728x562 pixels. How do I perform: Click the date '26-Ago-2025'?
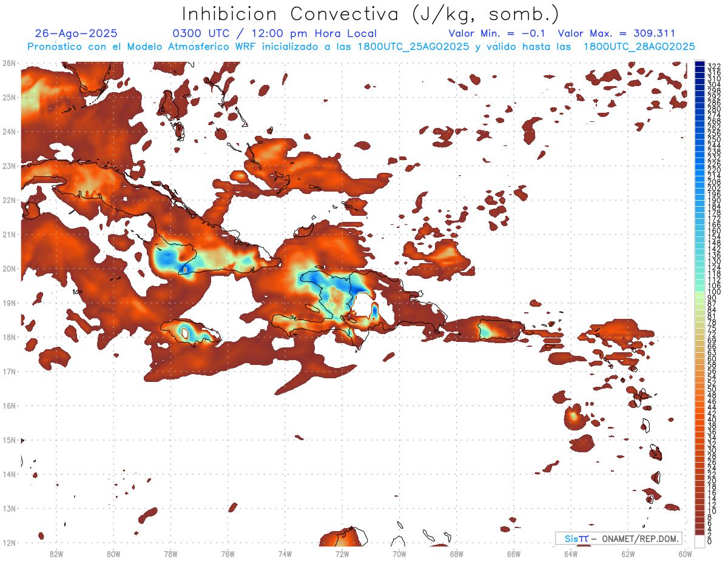click(x=76, y=33)
